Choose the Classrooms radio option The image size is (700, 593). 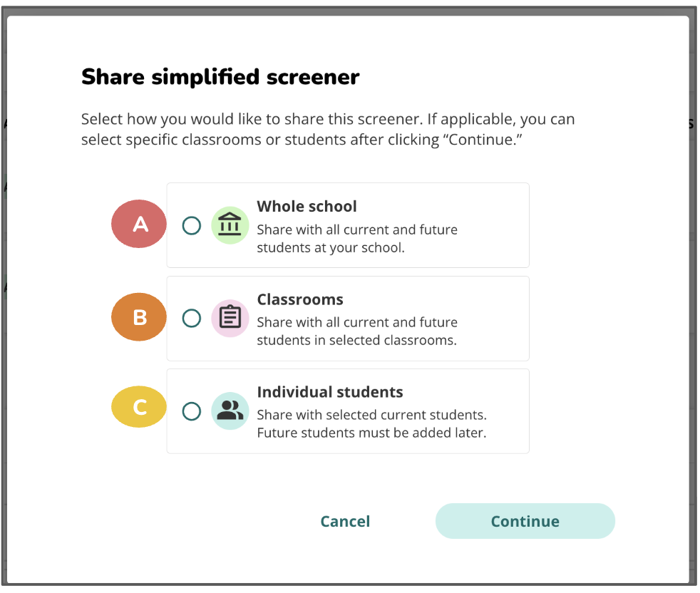tap(192, 318)
